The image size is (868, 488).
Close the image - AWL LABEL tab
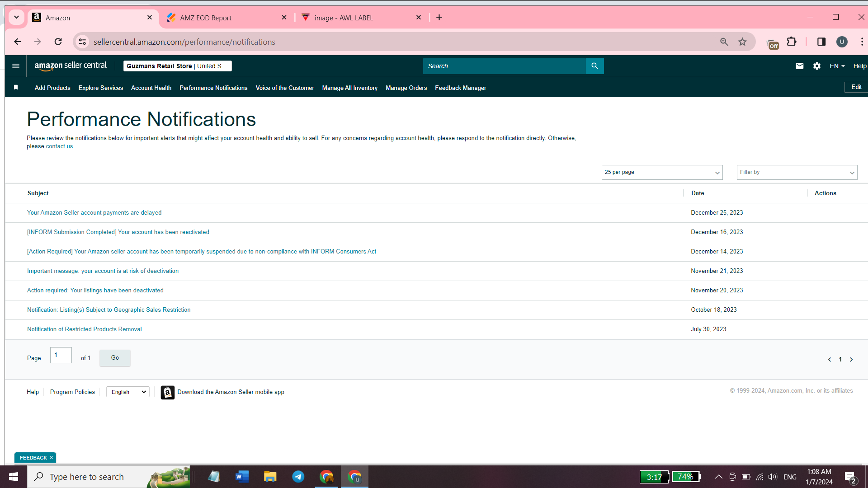(418, 17)
